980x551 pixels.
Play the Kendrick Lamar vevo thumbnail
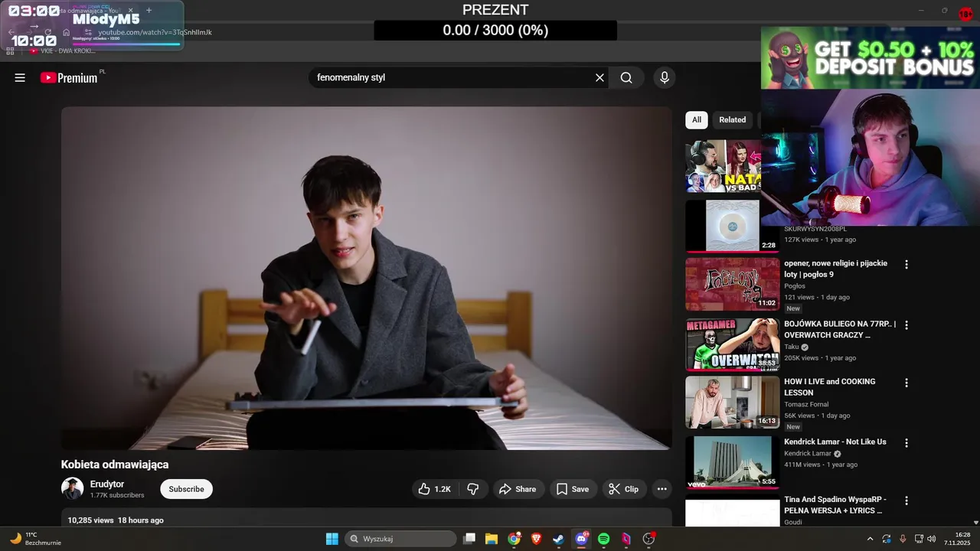coord(732,462)
